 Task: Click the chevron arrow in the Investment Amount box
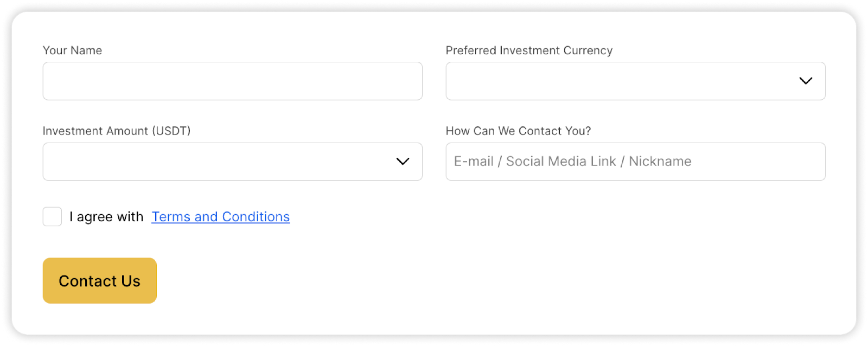pos(403,162)
